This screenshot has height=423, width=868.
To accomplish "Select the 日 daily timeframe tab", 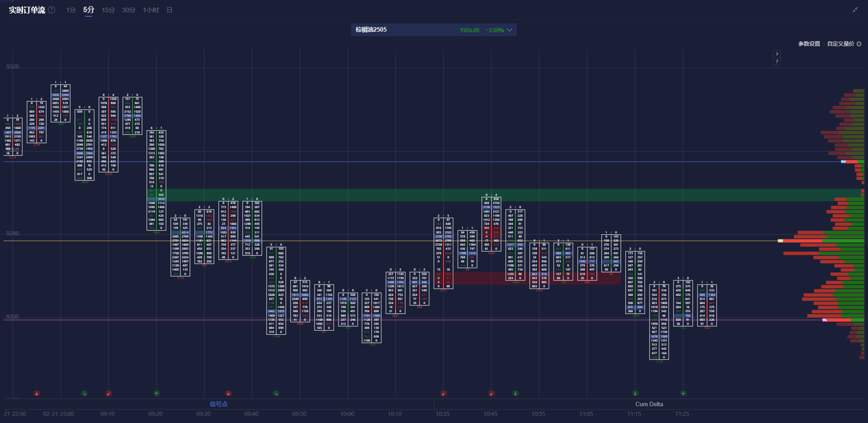I will [170, 10].
